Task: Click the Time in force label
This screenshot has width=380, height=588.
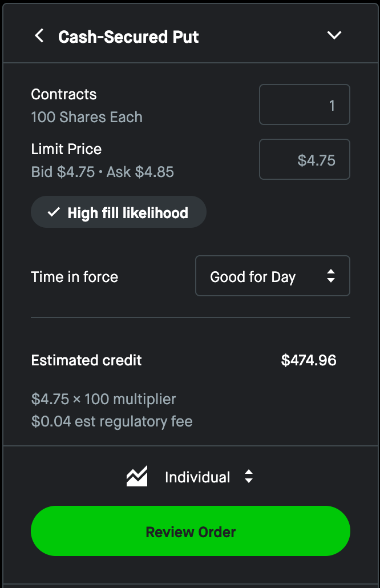Action: point(74,277)
